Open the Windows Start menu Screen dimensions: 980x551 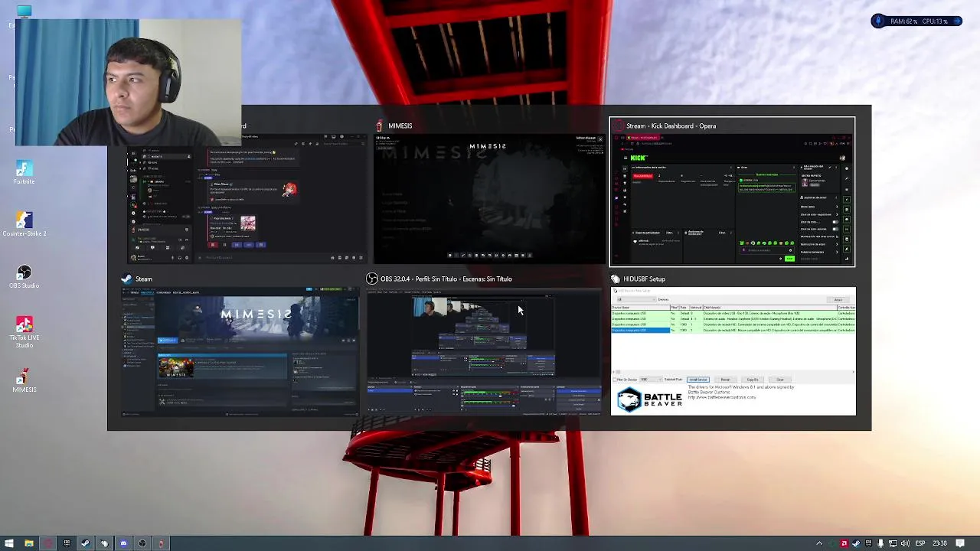point(9,543)
